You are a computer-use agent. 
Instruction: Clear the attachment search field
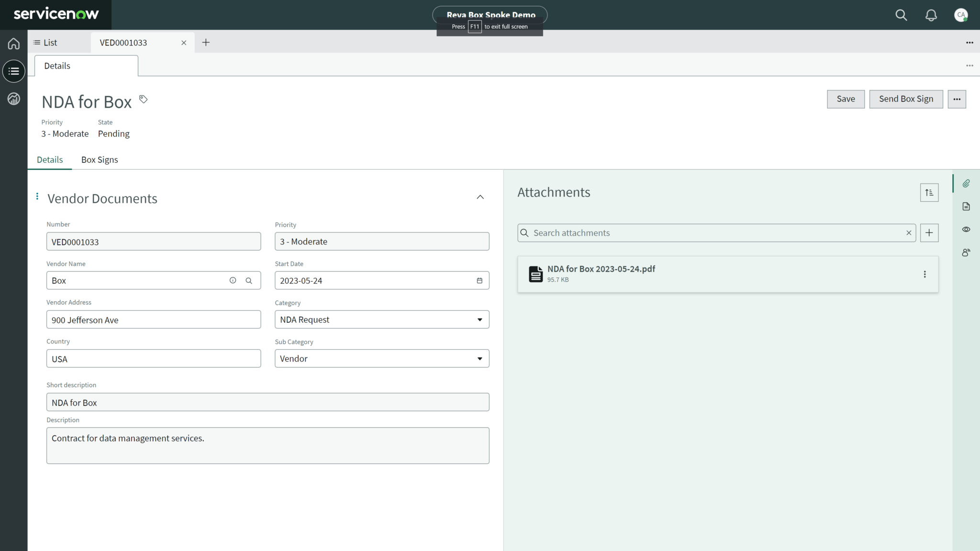point(908,233)
